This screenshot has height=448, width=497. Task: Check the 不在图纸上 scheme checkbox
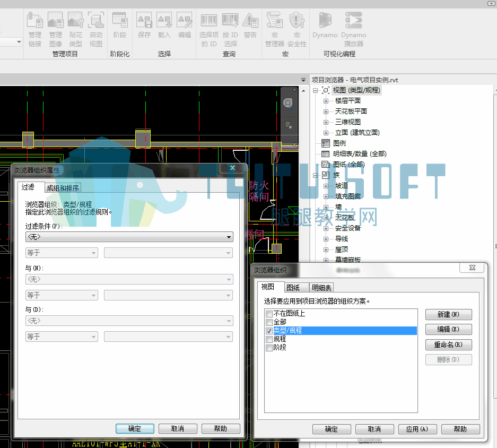click(269, 314)
